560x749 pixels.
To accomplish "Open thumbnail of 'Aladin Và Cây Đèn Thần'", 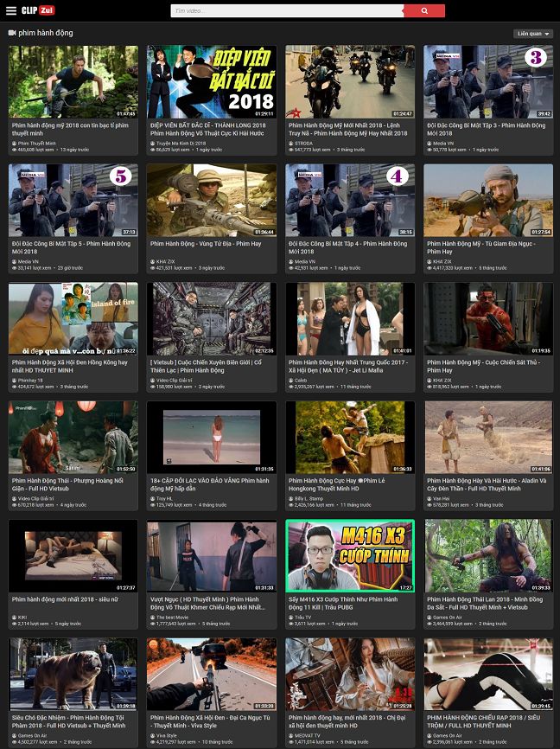I will pos(488,437).
